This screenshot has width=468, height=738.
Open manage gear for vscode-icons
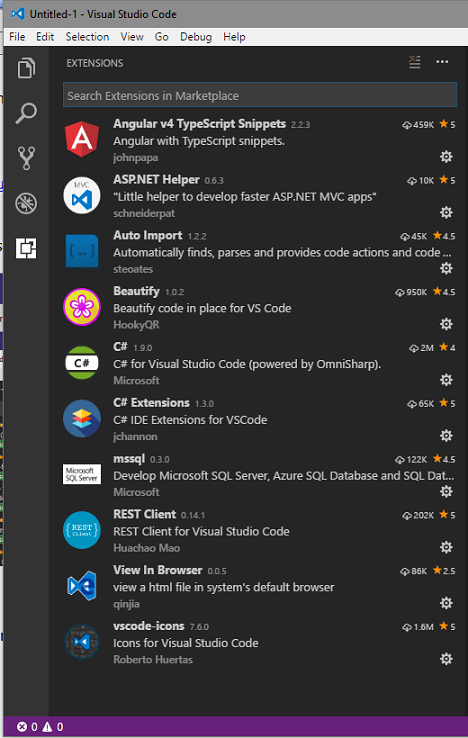[446, 659]
